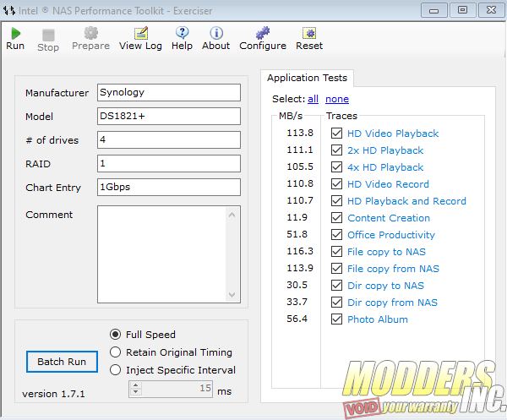This screenshot has width=507, height=420.
Task: Click the Batch Run button
Action: pos(62,362)
